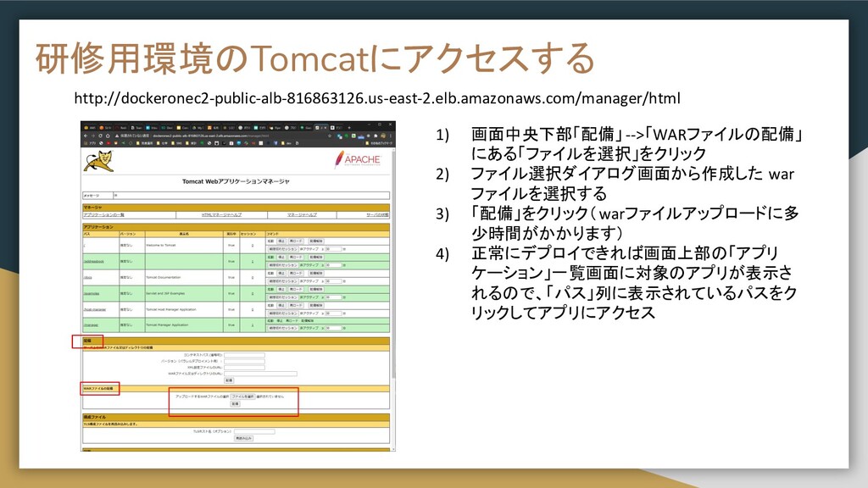Reload the page with the refresh icon

point(100,136)
